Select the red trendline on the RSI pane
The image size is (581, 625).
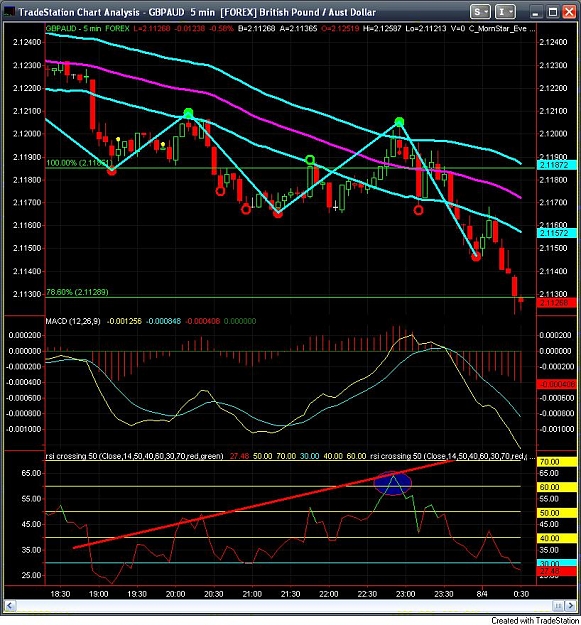263,504
